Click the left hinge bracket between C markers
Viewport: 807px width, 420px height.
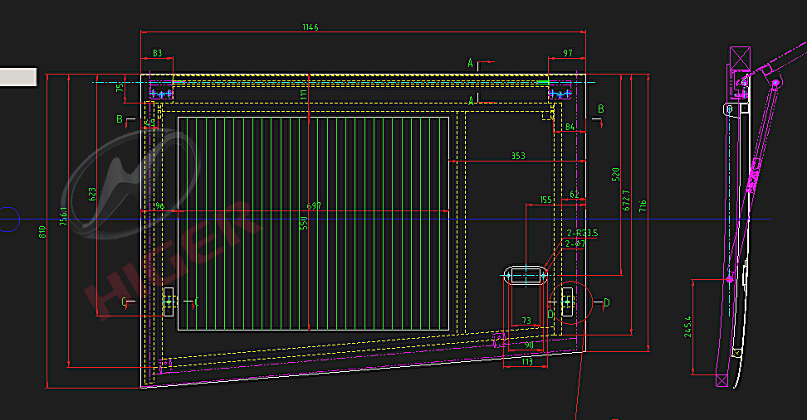168,301
